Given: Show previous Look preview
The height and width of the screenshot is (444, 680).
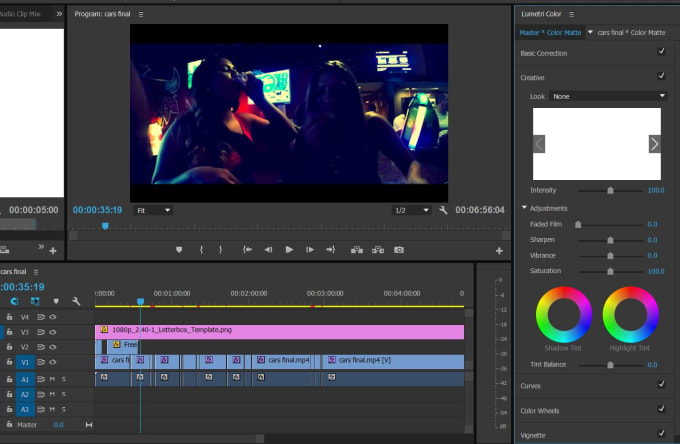Looking at the screenshot, I should [x=539, y=144].
